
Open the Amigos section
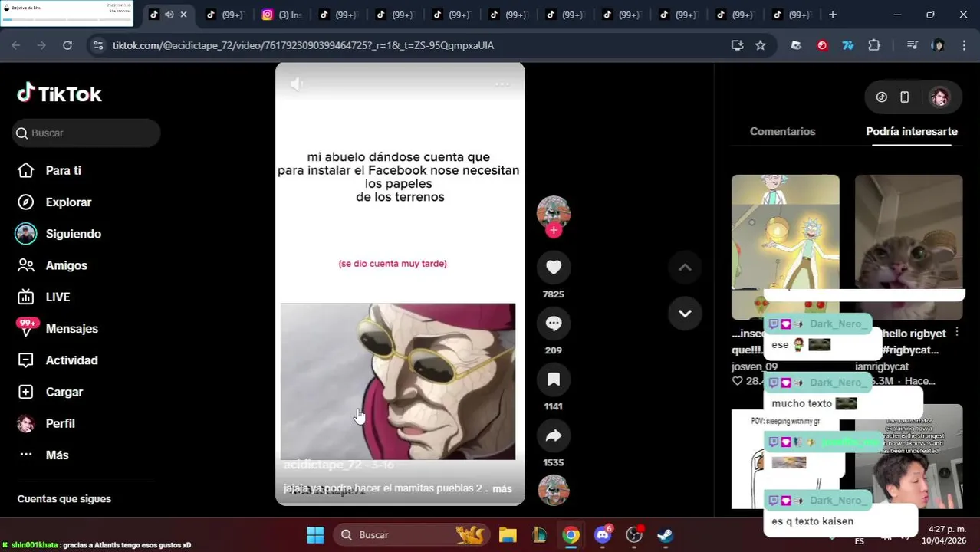click(x=52, y=265)
